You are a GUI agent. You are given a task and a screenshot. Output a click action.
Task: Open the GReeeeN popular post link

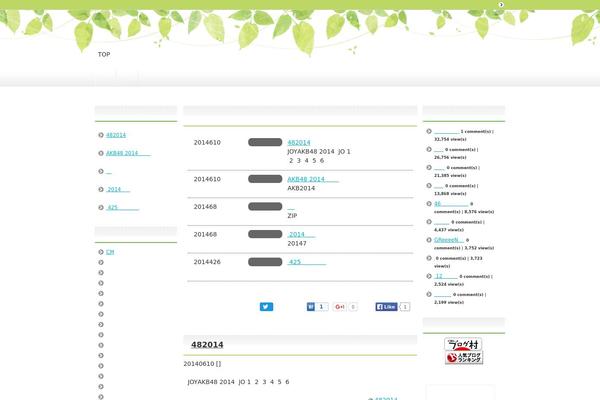(x=448, y=240)
